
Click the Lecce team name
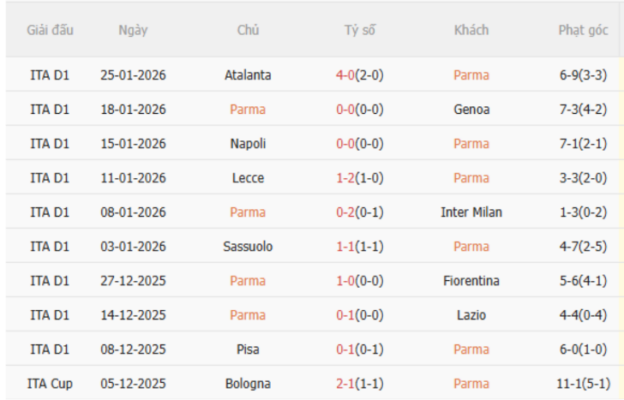tap(248, 178)
